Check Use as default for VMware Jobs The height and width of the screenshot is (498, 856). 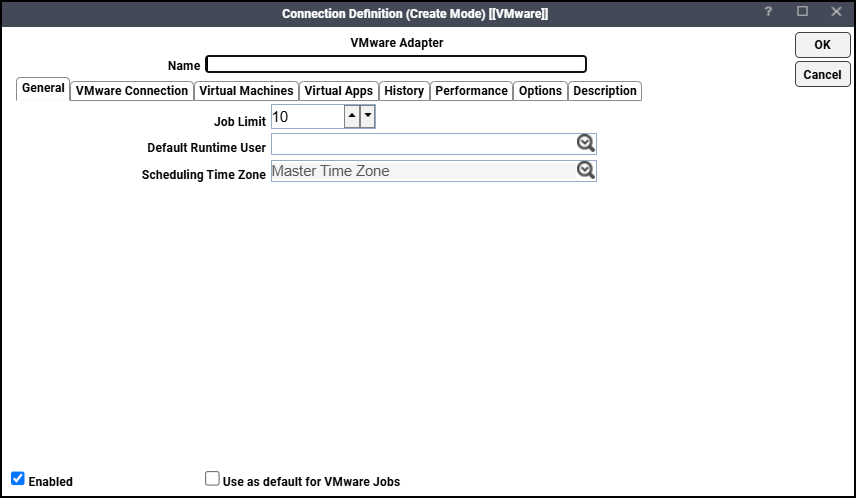tap(212, 479)
